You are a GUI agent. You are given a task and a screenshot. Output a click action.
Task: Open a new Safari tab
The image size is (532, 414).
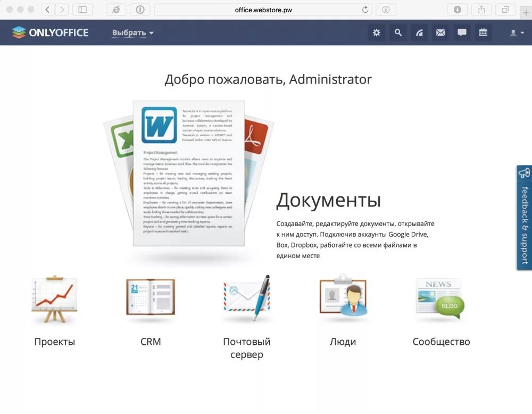(x=526, y=13)
